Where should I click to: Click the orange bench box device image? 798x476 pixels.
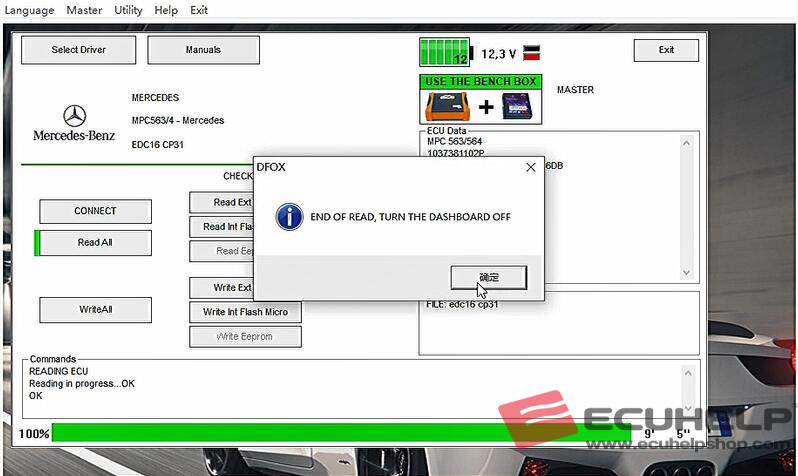tap(447, 106)
